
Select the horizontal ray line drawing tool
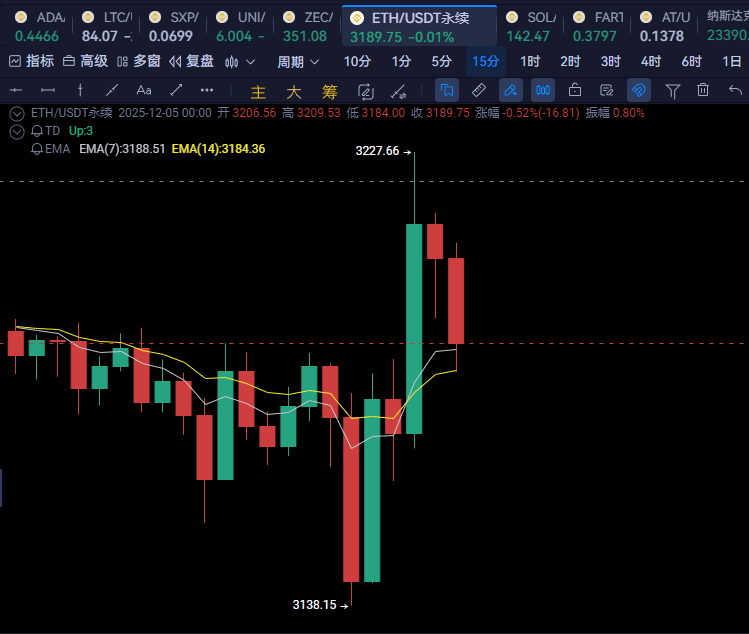pos(16,90)
